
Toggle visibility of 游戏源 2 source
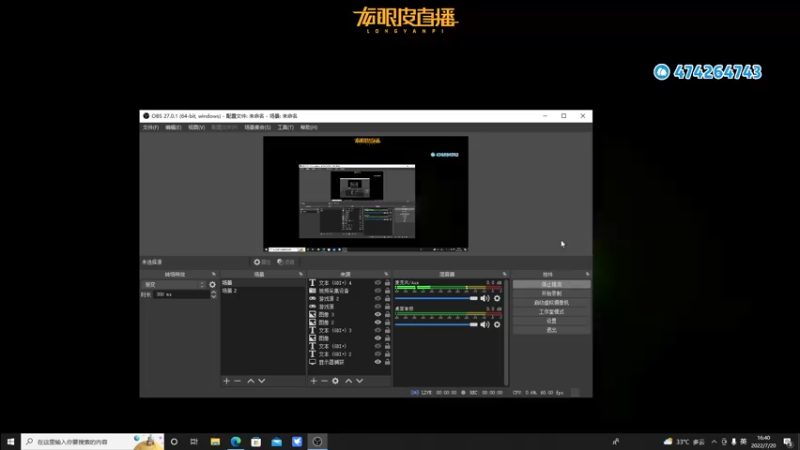point(378,298)
